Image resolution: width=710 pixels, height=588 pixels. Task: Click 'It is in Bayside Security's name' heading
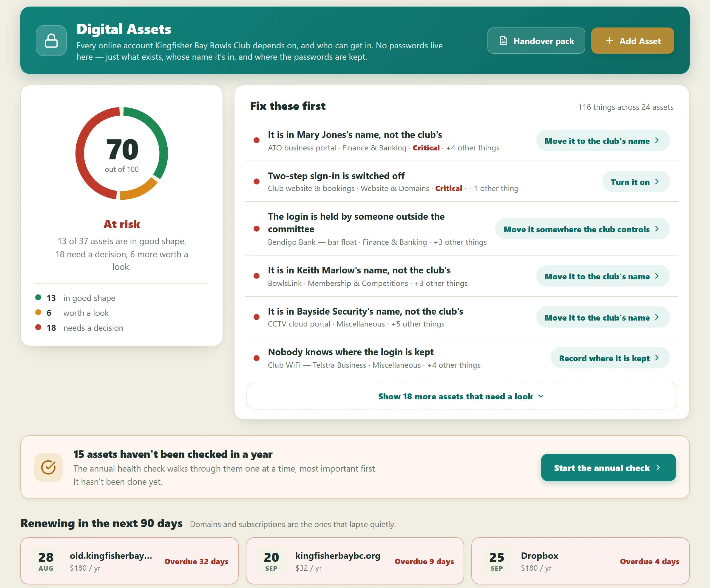pyautogui.click(x=365, y=311)
